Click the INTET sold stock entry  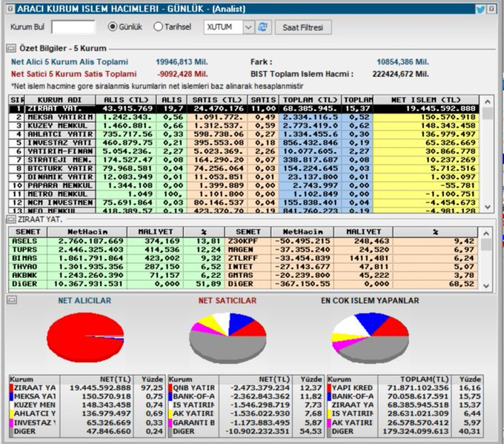[x=351, y=267]
